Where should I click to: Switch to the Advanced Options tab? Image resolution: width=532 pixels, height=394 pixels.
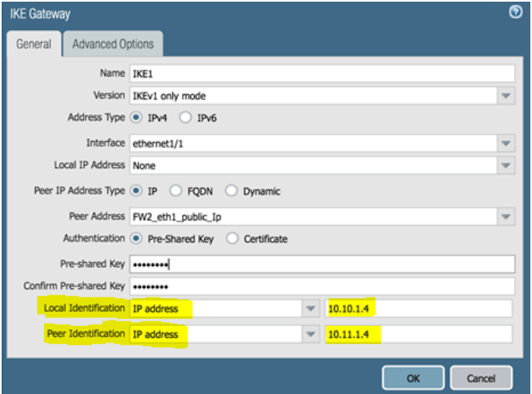coord(113,44)
